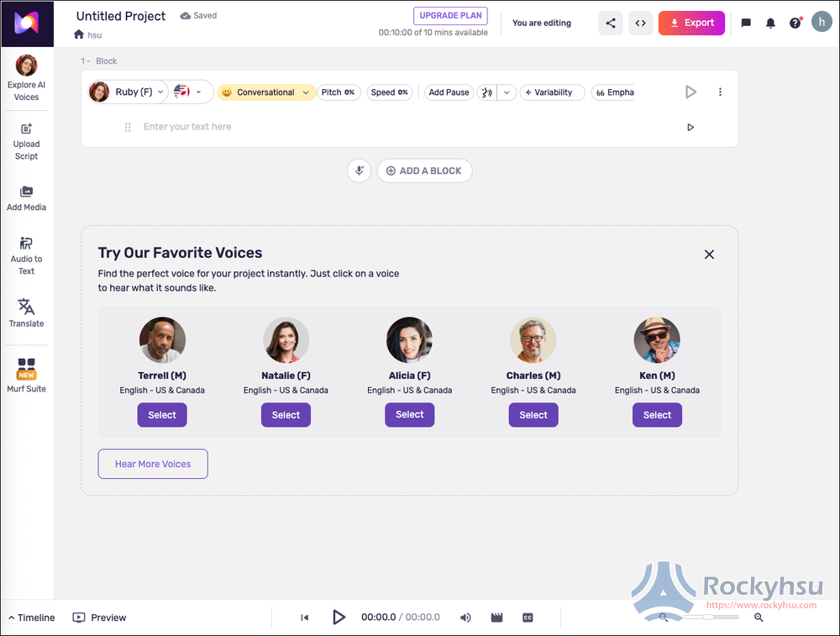
Task: Open the chat messages icon
Action: (746, 23)
